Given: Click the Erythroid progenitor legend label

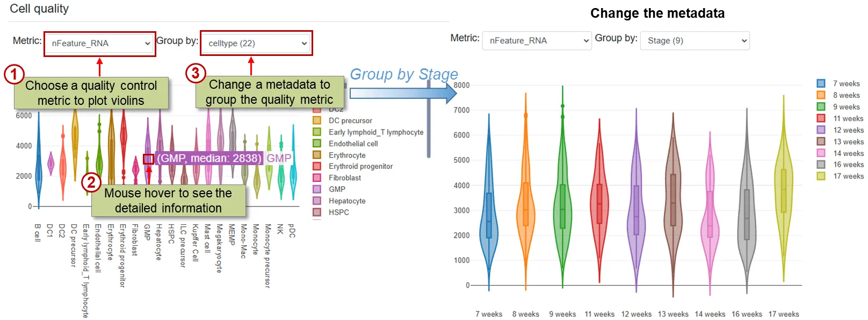Looking at the screenshot, I should coord(360,166).
